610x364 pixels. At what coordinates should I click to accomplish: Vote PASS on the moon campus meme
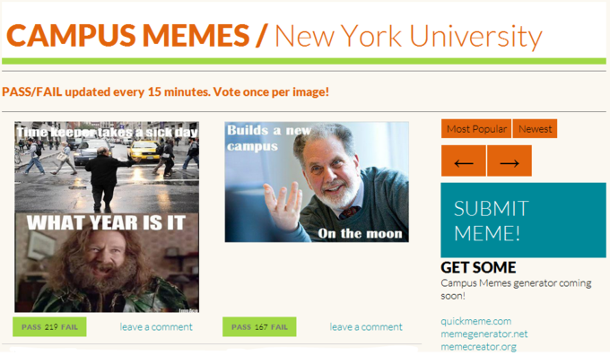tap(241, 327)
